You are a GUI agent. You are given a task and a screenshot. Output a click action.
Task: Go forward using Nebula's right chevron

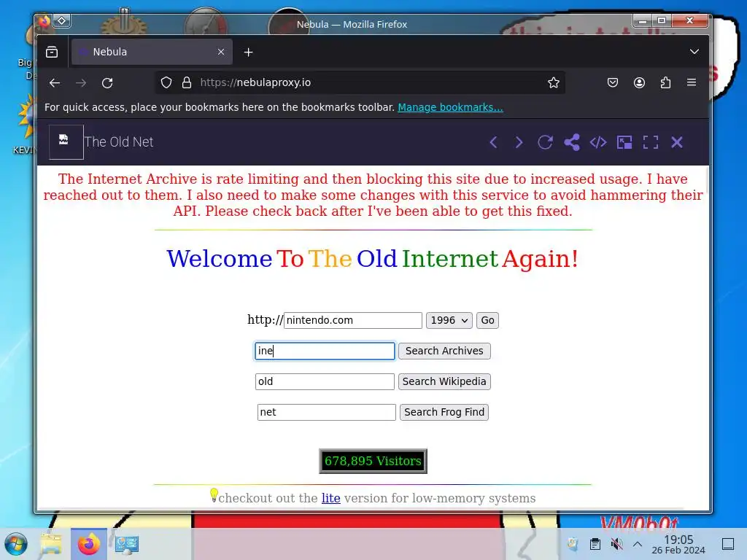519,142
